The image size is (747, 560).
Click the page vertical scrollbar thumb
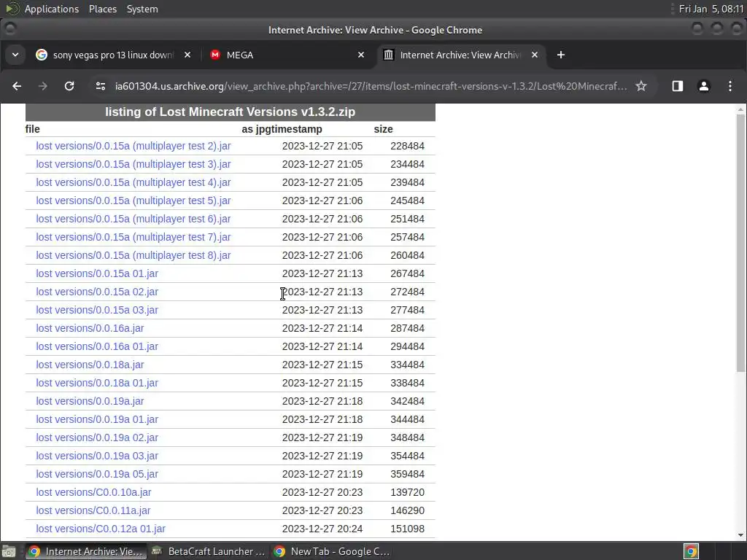[740, 243]
